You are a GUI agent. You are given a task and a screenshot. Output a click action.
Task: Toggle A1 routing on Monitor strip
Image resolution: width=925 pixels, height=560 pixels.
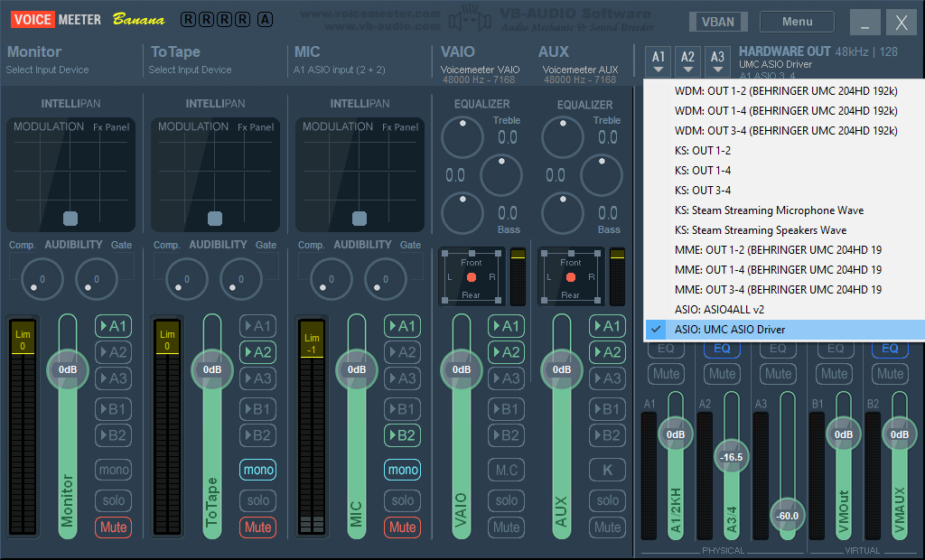(113, 326)
